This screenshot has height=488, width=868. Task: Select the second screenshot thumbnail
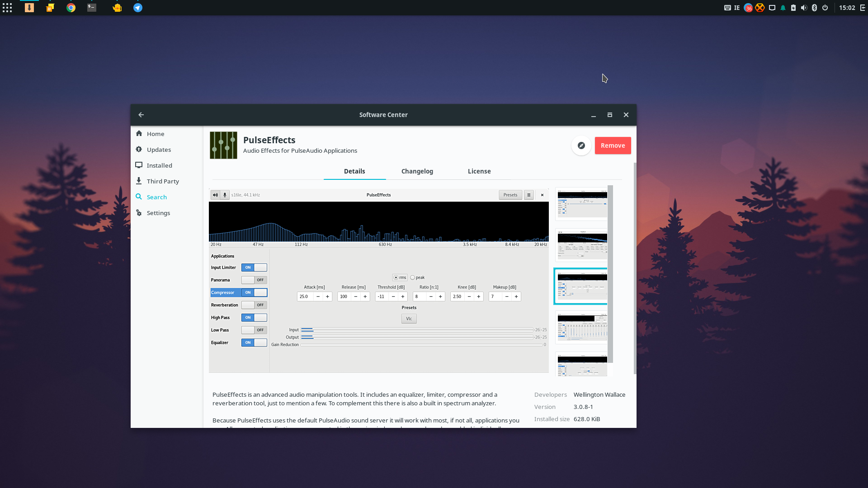pyautogui.click(x=581, y=245)
